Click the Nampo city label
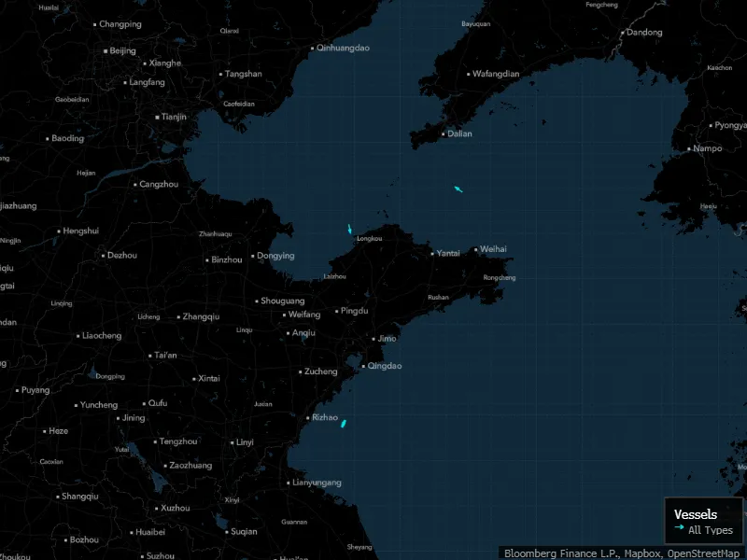 708,148
